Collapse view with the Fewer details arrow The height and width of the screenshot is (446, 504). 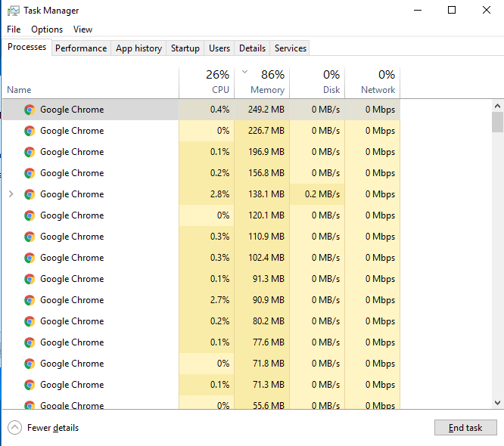pyautogui.click(x=15, y=428)
